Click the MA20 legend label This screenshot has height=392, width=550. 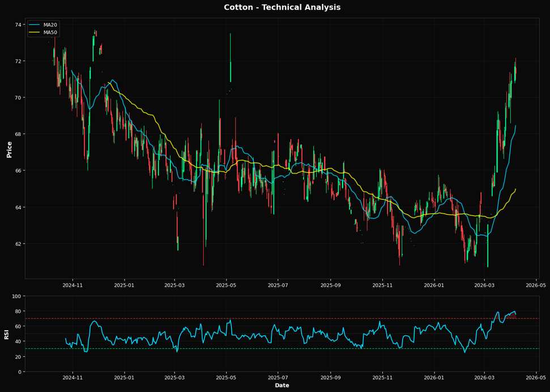(x=49, y=25)
